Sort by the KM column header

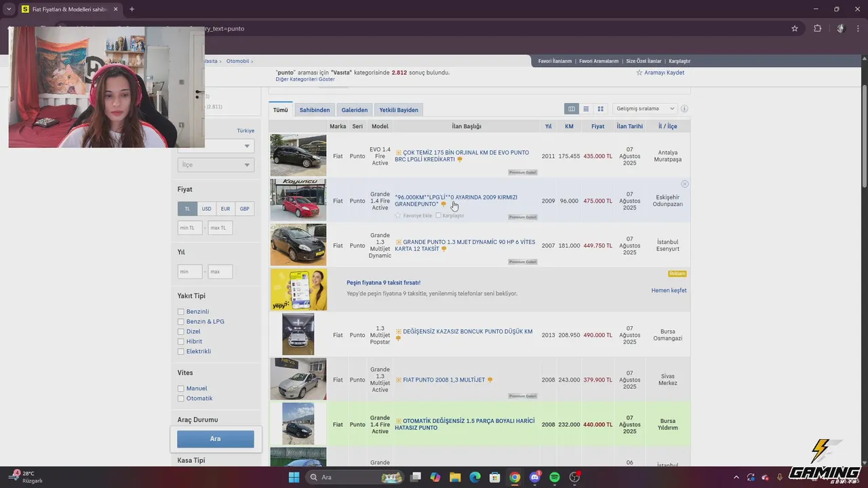569,126
